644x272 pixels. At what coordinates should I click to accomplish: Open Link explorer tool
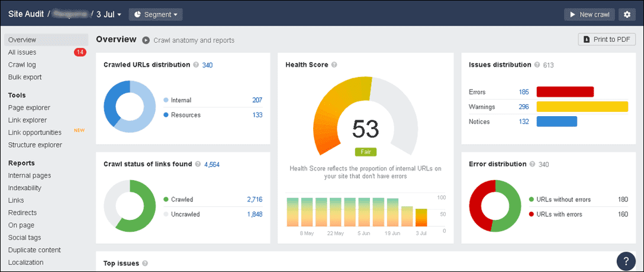[x=27, y=120]
